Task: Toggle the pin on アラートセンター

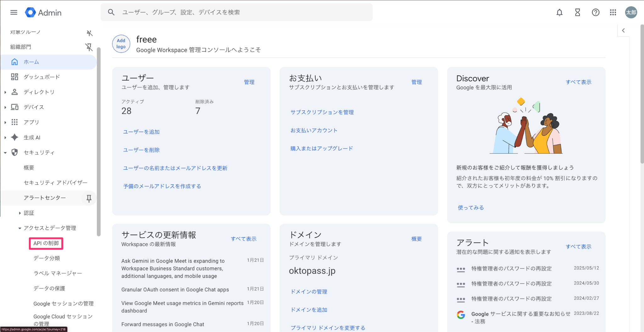Action: 89,198
